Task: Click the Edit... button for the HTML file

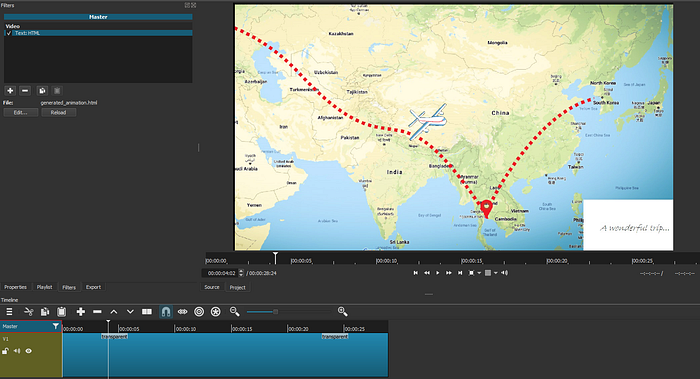Action: 21,112
